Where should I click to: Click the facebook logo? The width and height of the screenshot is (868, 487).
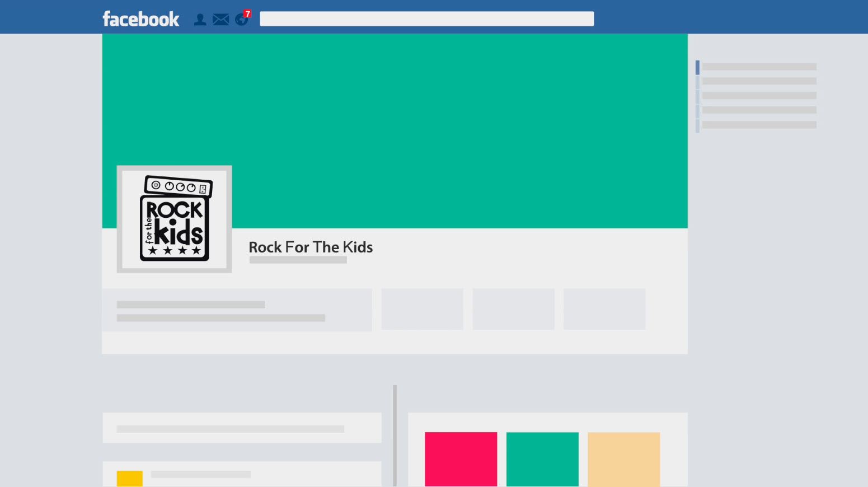141,19
